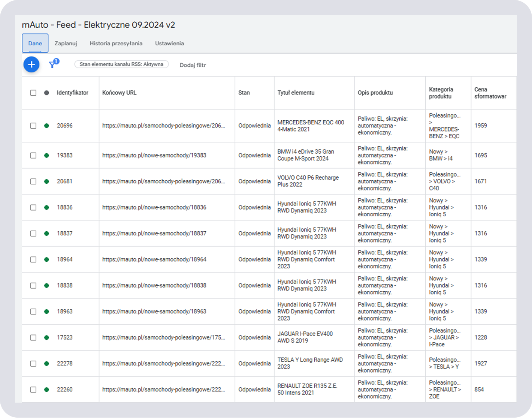Click green status dot for item 22260
The height and width of the screenshot is (418, 532).
tap(46, 390)
